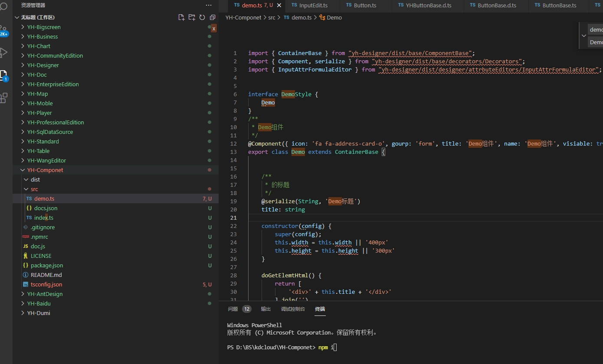Click the New Folder icon in explorer
The image size is (603, 364).
192,17
